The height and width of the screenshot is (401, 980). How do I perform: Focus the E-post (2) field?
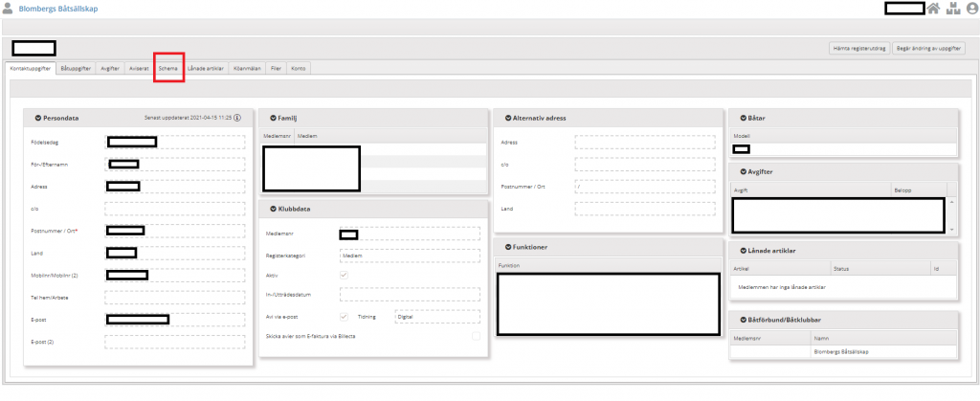tap(174, 342)
